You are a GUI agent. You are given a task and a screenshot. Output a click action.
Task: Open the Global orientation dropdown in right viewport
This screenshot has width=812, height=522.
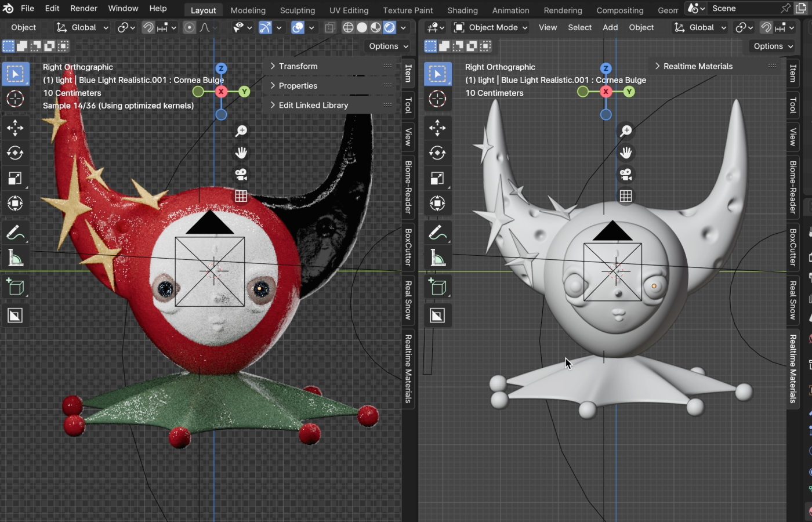coord(700,28)
